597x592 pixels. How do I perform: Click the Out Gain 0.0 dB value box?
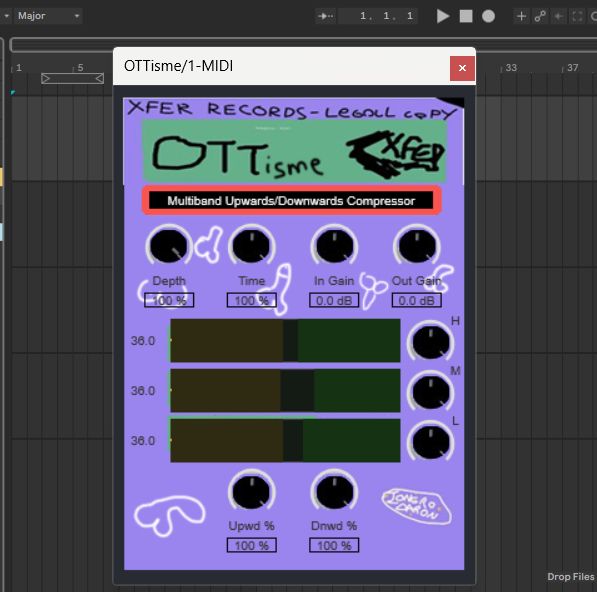pyautogui.click(x=417, y=300)
